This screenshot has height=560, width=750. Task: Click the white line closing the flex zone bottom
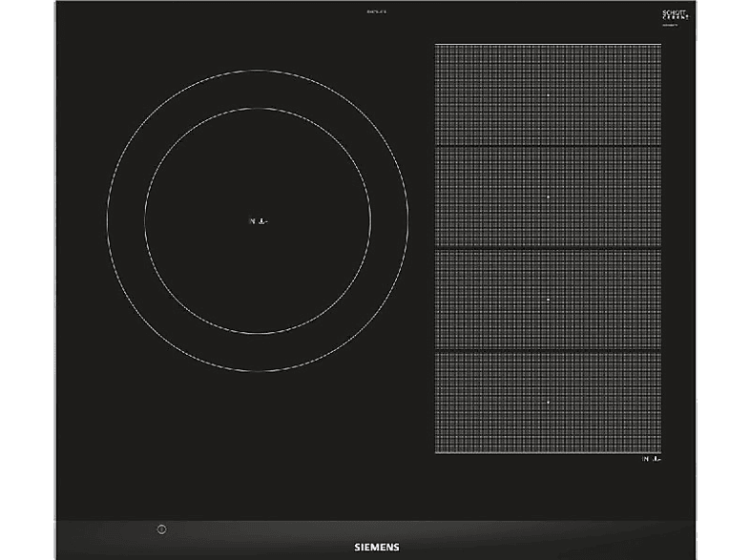(548, 453)
